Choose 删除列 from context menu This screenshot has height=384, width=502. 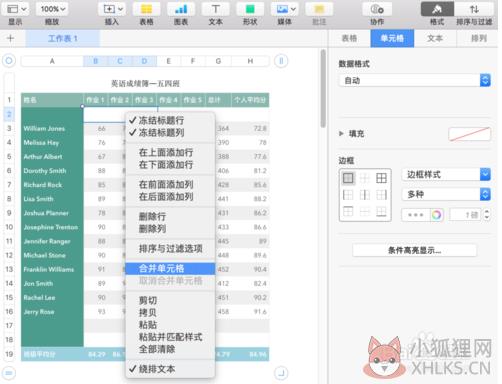tap(170, 229)
